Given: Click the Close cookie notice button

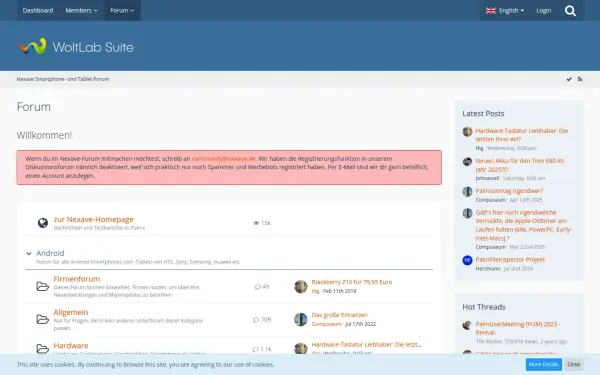Looking at the screenshot, I should [573, 364].
